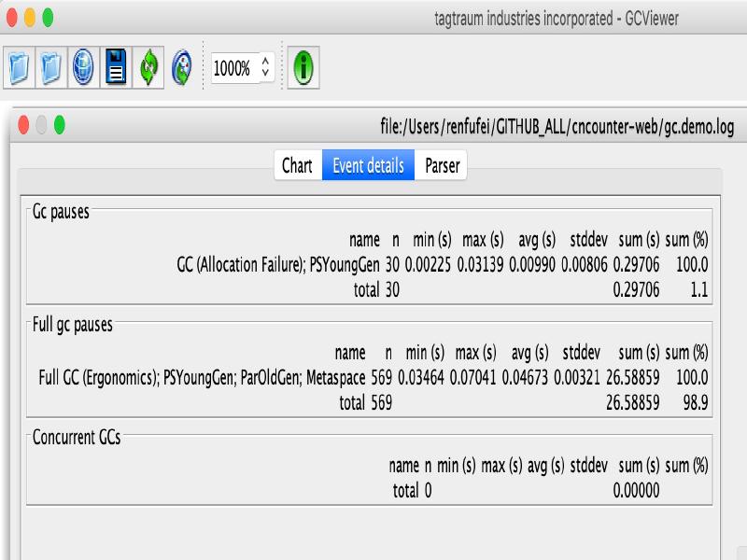The width and height of the screenshot is (747, 560).
Task: Switch to the Chart tab
Action: click(297, 165)
